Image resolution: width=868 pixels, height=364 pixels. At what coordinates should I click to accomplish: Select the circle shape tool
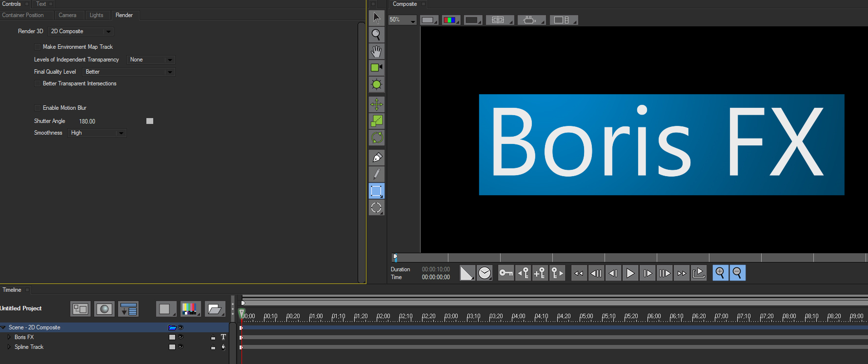[376, 207]
